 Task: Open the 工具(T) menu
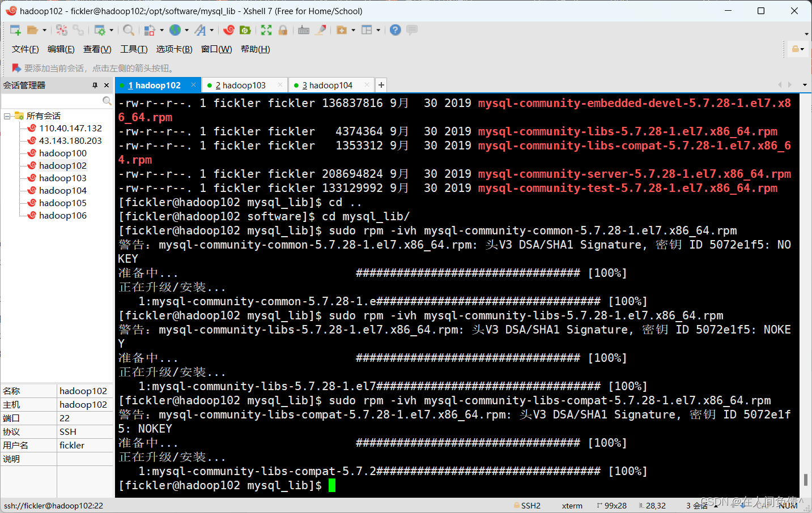point(134,49)
